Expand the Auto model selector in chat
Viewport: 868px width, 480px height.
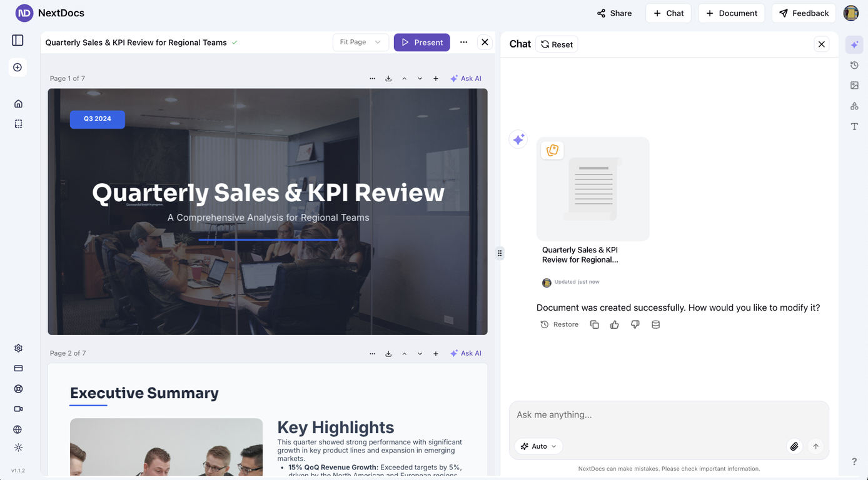pos(538,446)
